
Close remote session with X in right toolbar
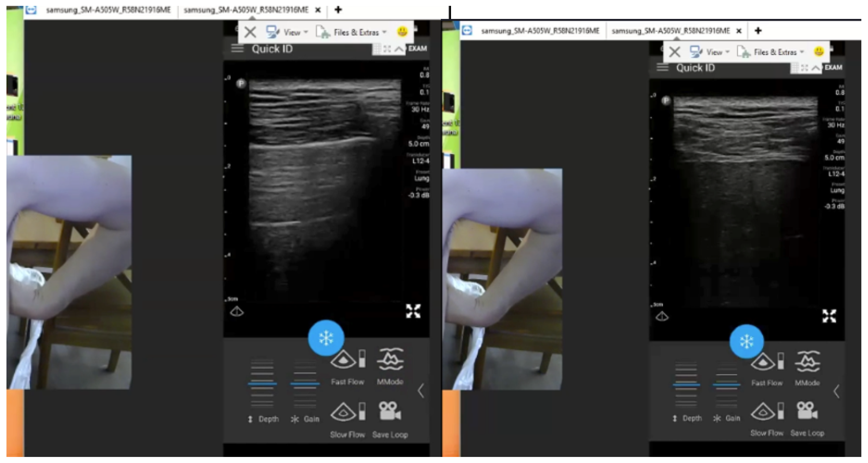pyautogui.click(x=675, y=52)
